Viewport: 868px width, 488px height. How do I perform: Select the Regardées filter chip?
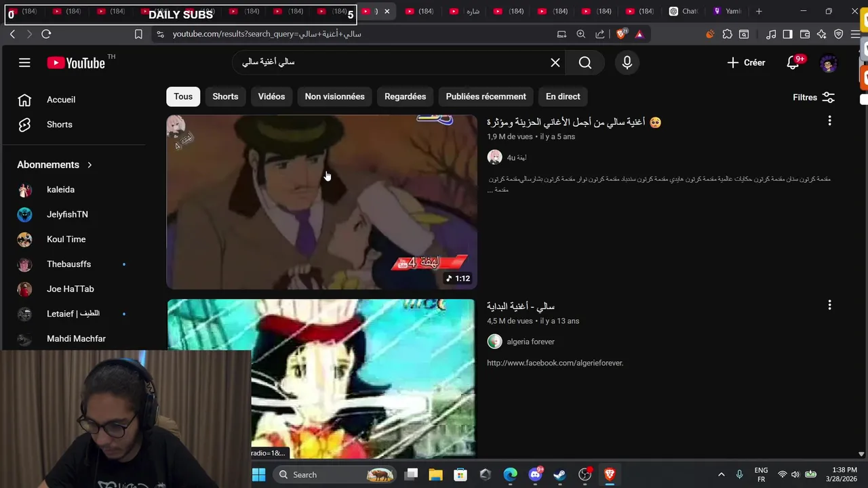(405, 96)
